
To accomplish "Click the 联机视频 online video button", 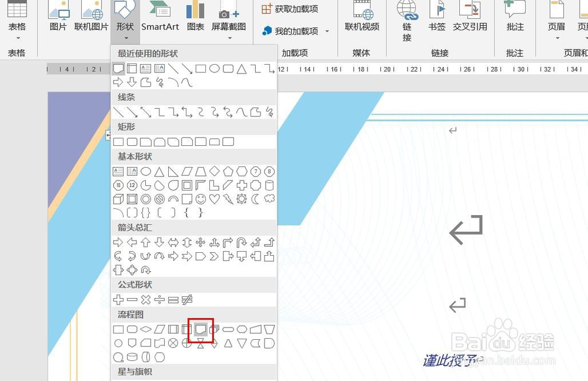I will [362, 17].
